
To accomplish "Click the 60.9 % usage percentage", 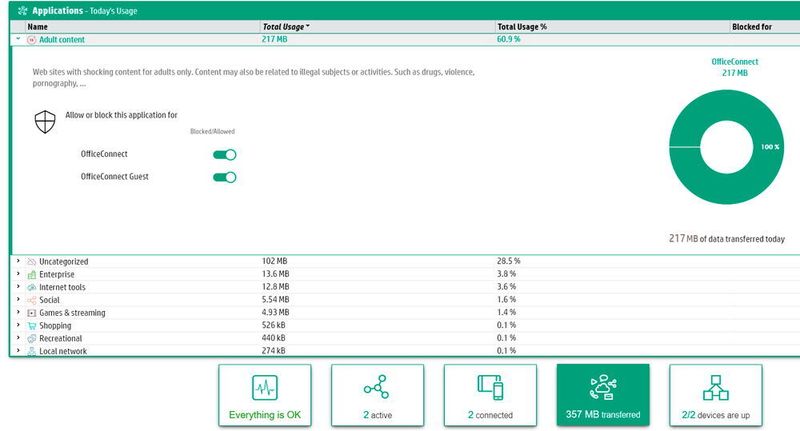I will [x=509, y=39].
